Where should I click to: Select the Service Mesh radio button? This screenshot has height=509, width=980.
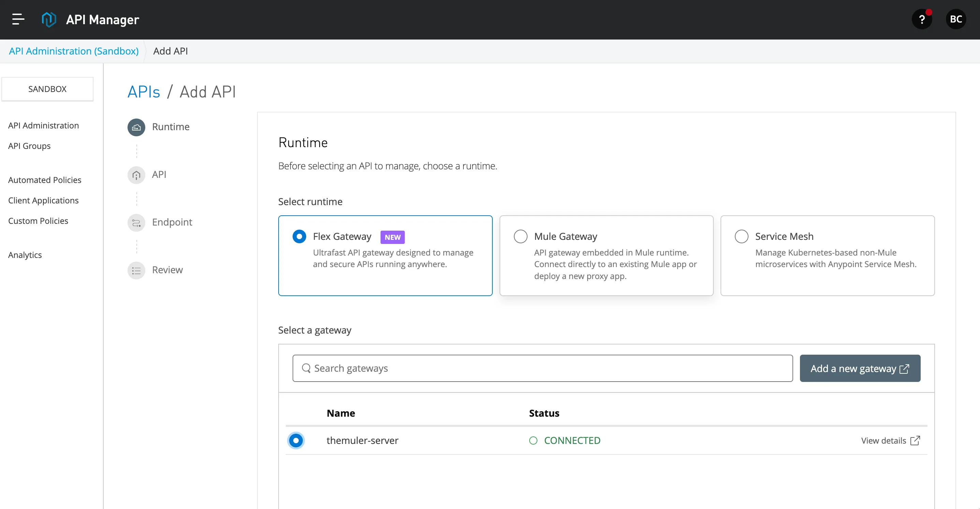click(x=741, y=236)
